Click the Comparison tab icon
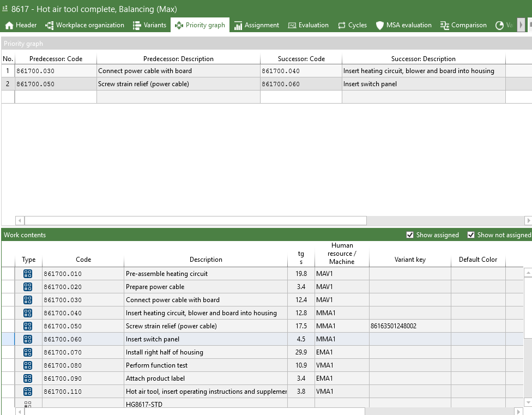 coord(444,26)
